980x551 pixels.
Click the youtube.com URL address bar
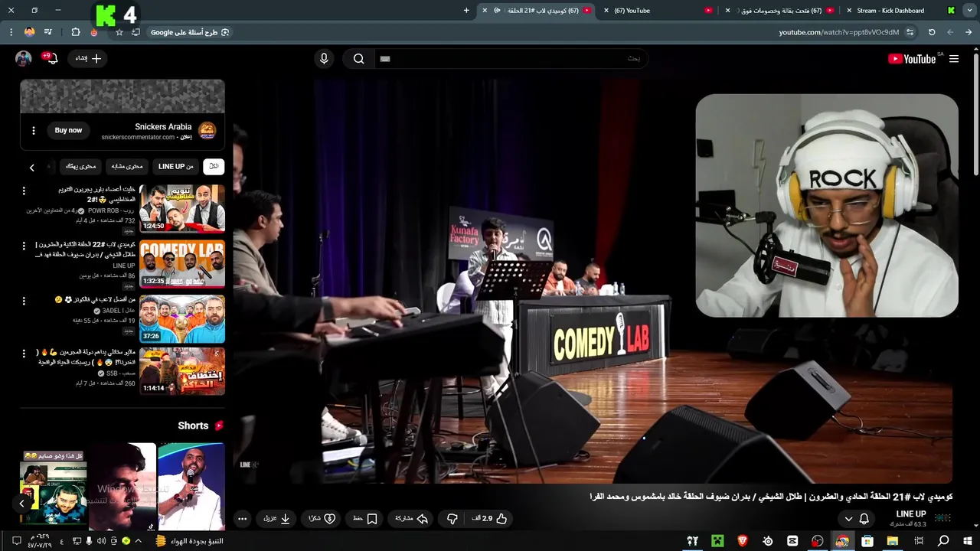839,32
